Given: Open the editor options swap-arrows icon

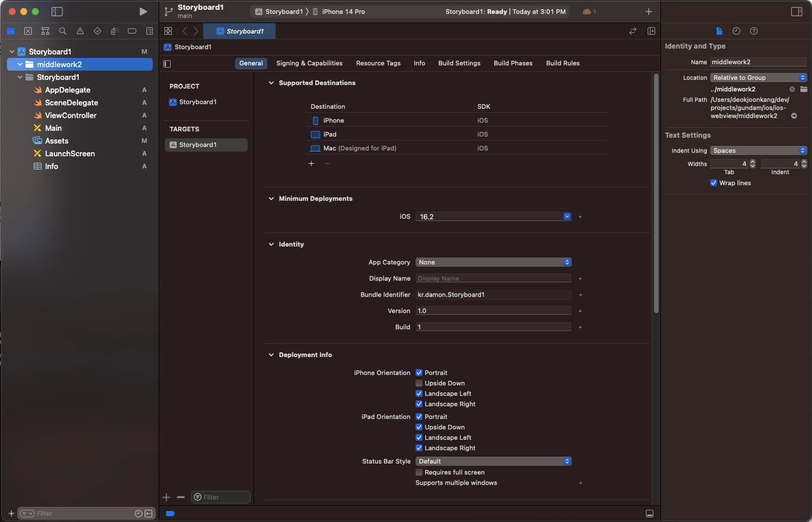Looking at the screenshot, I should tap(633, 31).
